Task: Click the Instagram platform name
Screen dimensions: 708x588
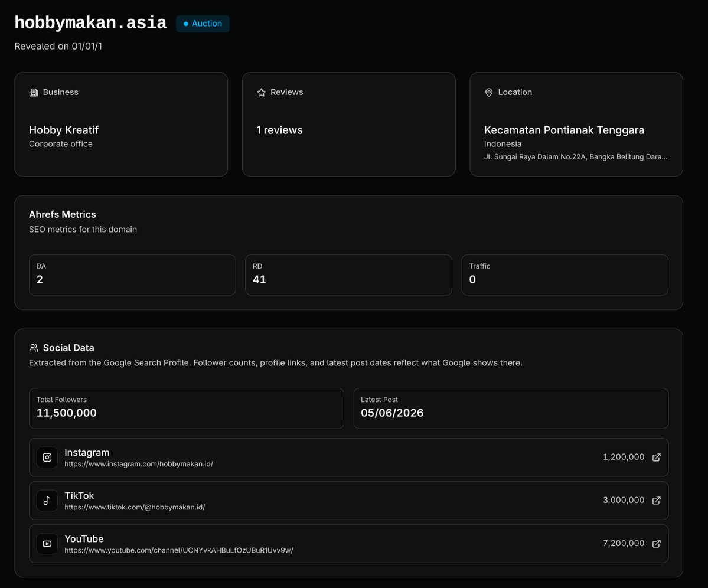Action: (x=87, y=453)
